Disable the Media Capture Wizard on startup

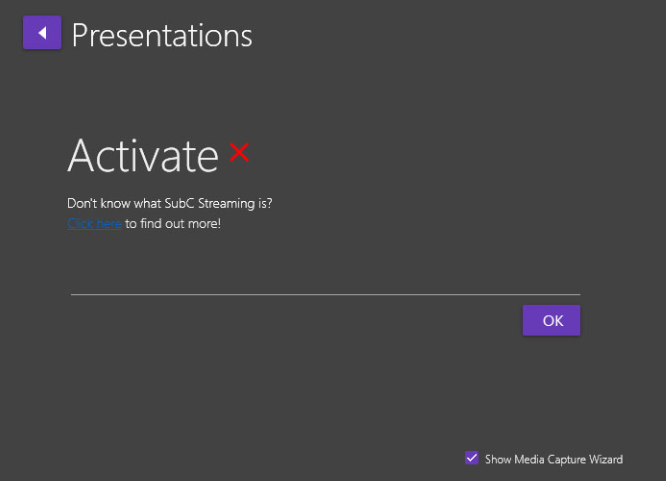pyautogui.click(x=472, y=458)
